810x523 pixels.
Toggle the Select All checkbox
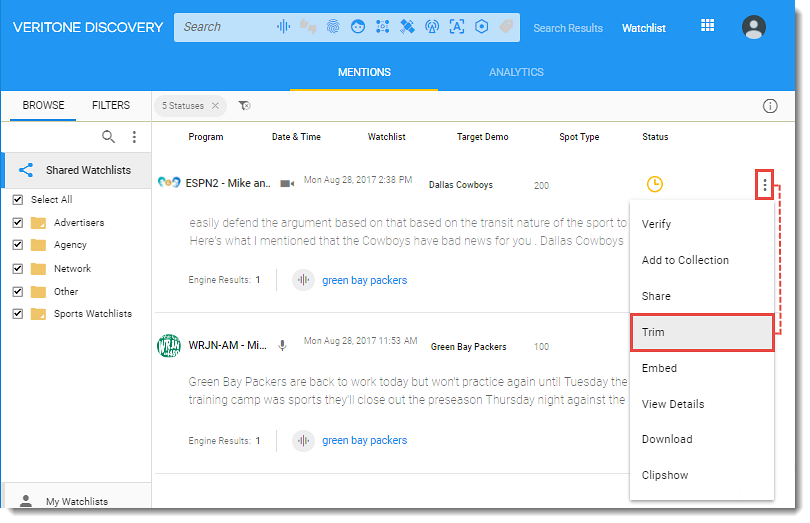pyautogui.click(x=18, y=199)
